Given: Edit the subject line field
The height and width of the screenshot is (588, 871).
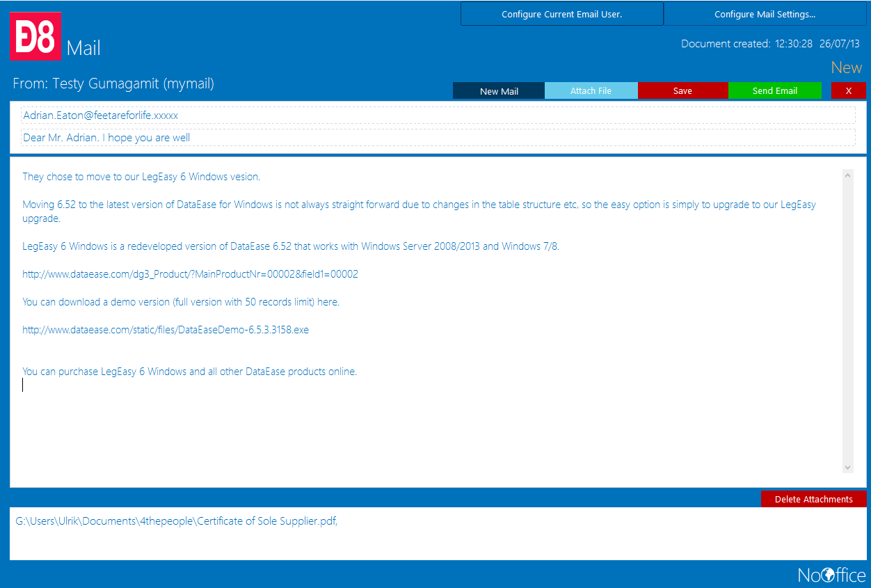Looking at the screenshot, I should [438, 137].
